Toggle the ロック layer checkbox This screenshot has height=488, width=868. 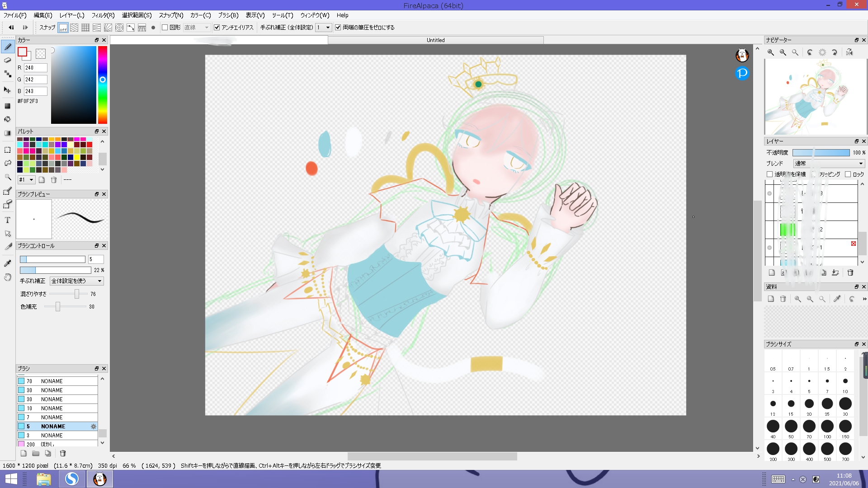[848, 174]
